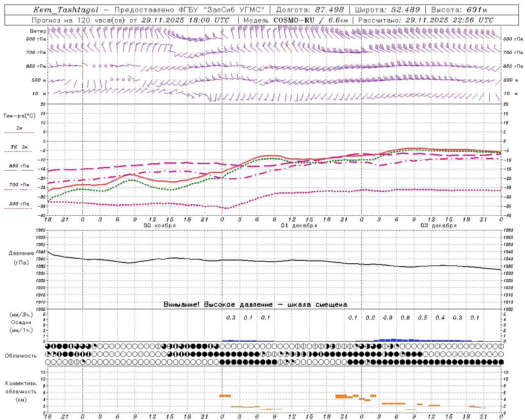Click the Ветер wind panel label

[x=38, y=31]
